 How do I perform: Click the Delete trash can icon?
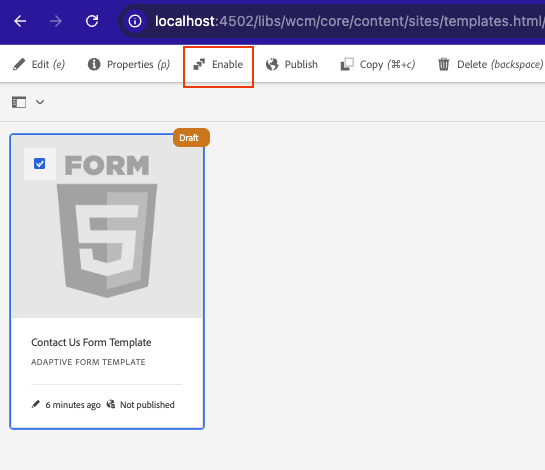click(x=444, y=64)
